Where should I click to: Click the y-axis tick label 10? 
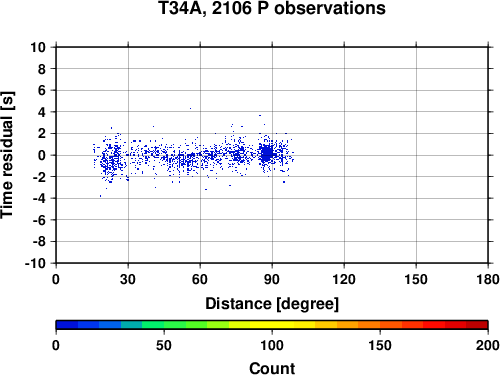point(38,47)
